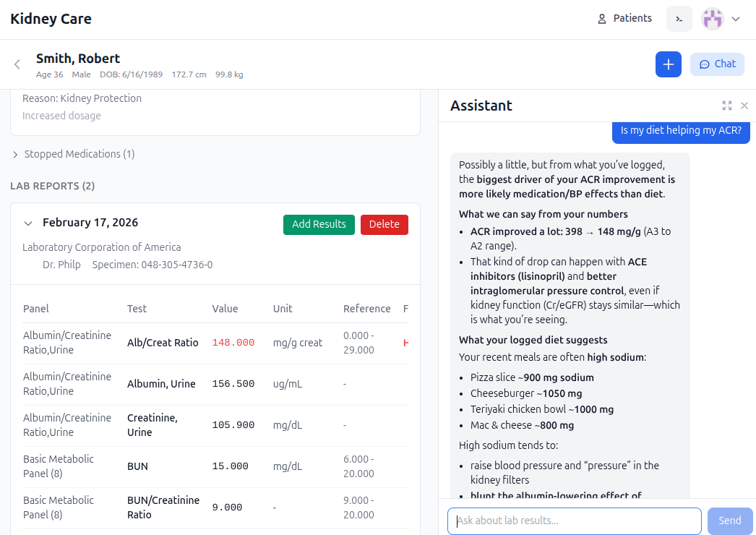Expand the Assistant panel to fullscreen

[727, 106]
